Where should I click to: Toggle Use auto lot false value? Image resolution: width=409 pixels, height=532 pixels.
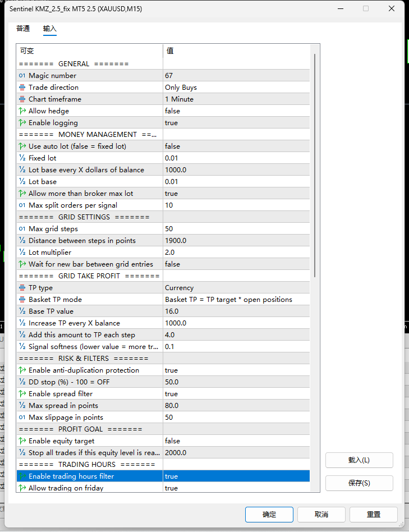click(x=236, y=146)
